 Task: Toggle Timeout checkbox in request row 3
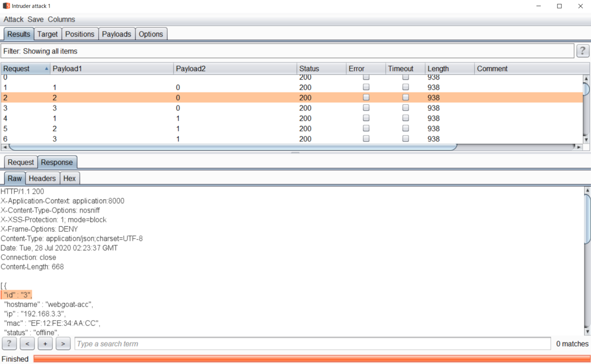point(405,108)
